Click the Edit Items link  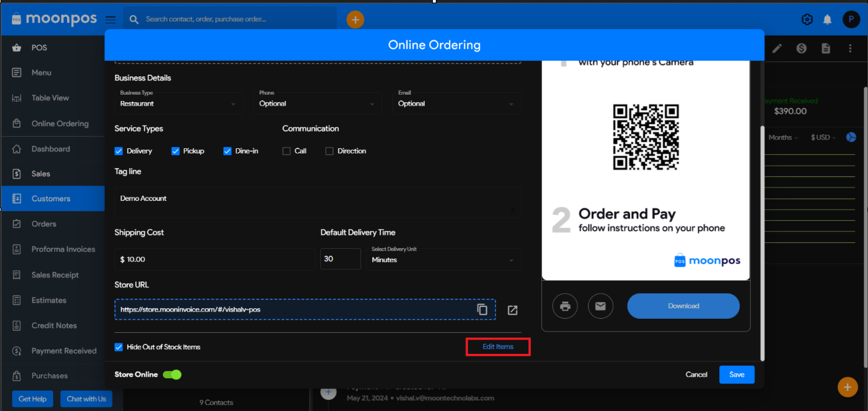tap(498, 347)
